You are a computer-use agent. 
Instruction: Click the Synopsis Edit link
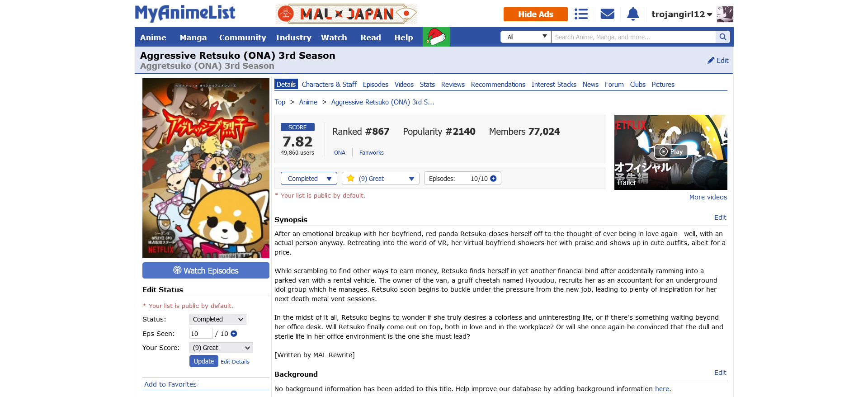[720, 217]
